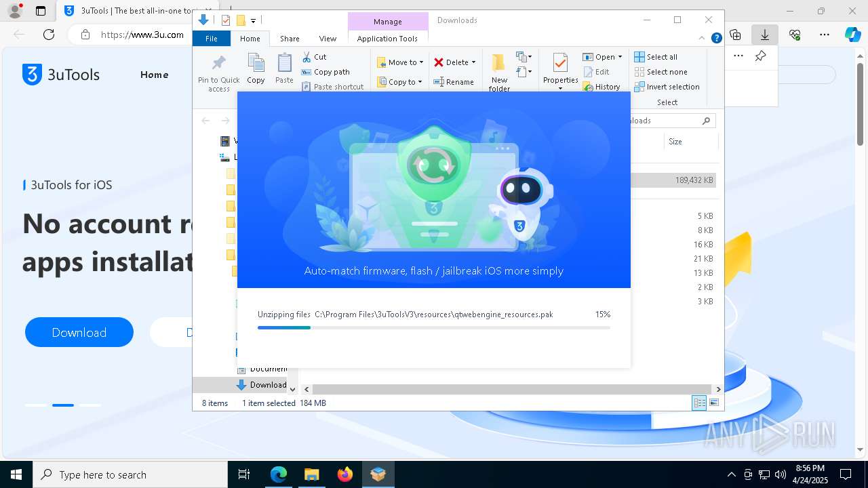Image resolution: width=868 pixels, height=488 pixels.
Task: Click the quick access New folder icon
Action: tap(240, 20)
